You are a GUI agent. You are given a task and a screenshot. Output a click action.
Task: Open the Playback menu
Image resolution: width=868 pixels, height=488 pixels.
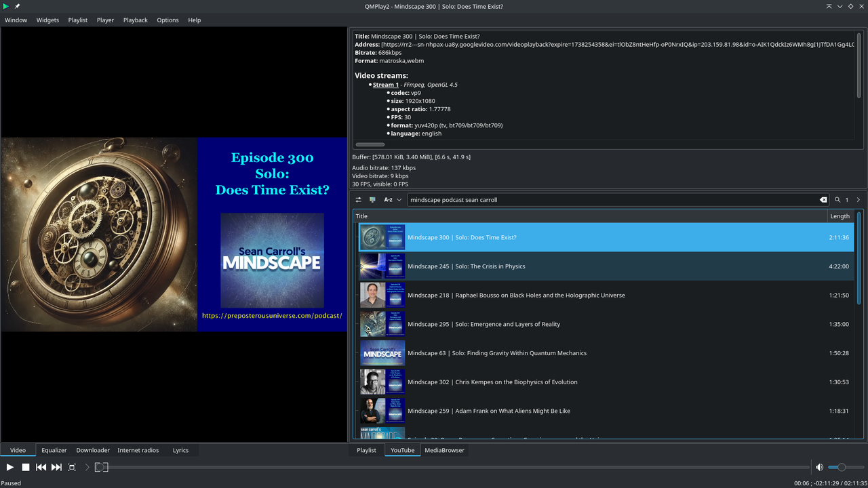(136, 20)
